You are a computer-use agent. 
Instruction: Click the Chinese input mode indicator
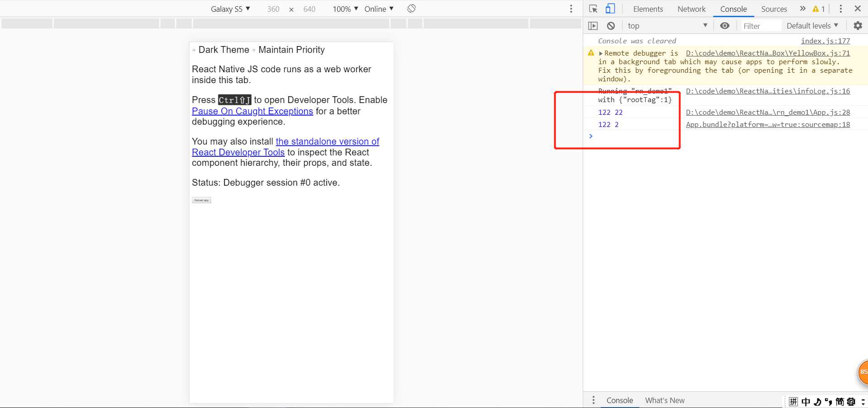(806, 402)
